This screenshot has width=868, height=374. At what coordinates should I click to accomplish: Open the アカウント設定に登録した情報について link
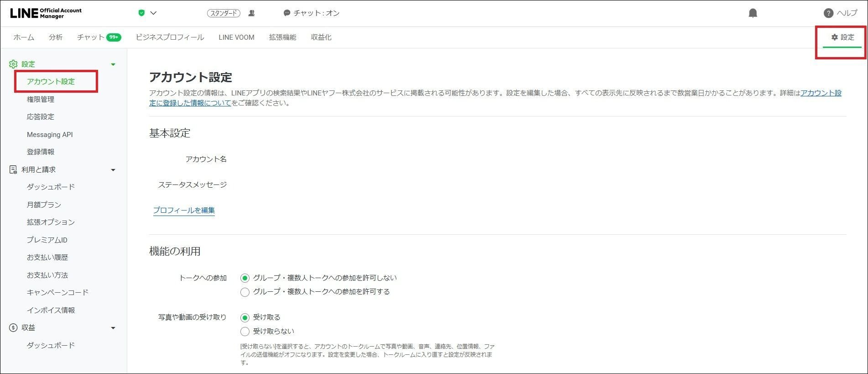495,98
